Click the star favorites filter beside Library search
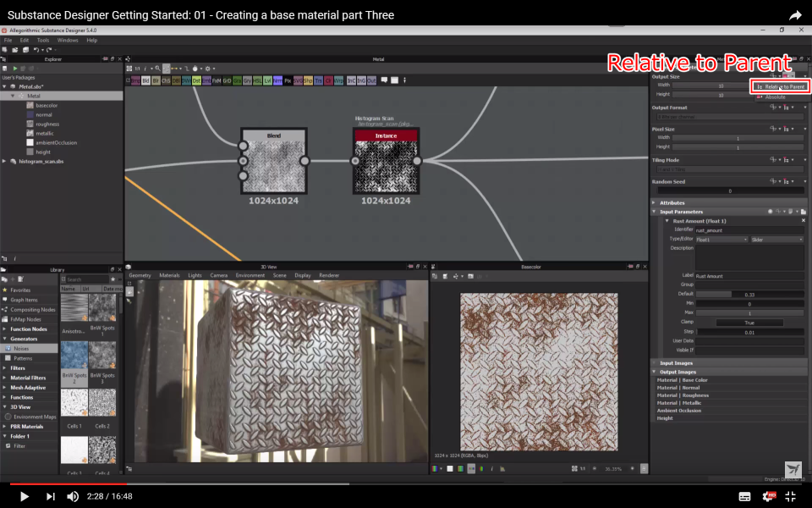Image resolution: width=812 pixels, height=508 pixels. pos(112,279)
